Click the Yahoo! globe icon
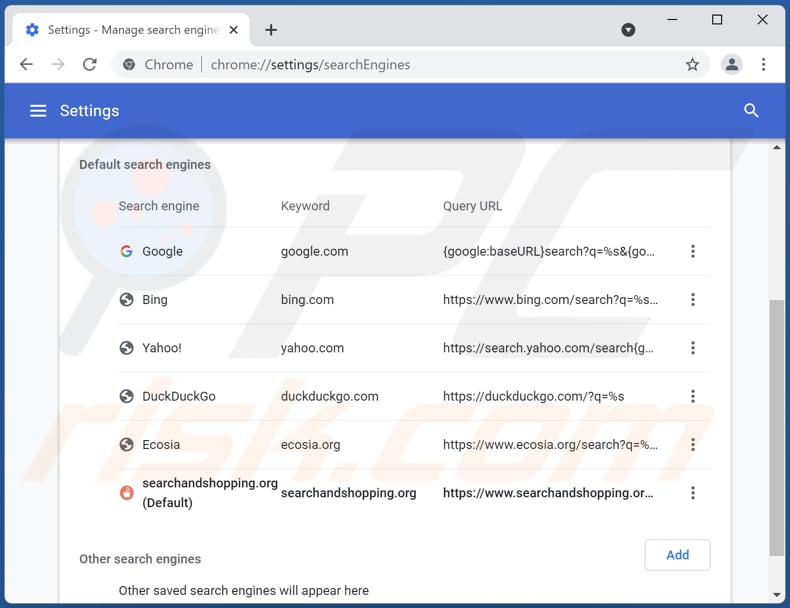Image resolution: width=790 pixels, height=608 pixels. click(x=126, y=348)
